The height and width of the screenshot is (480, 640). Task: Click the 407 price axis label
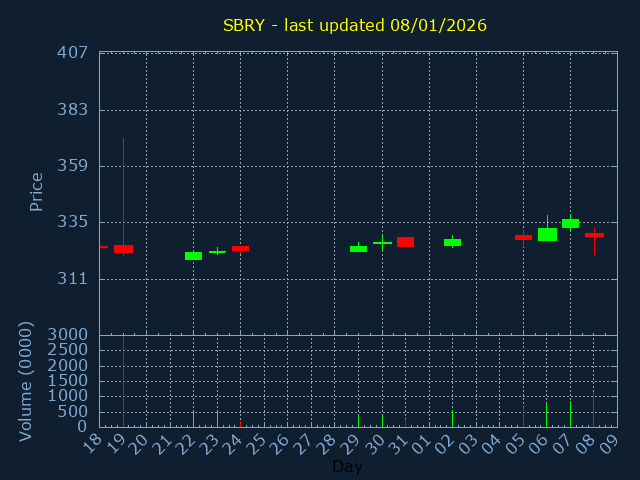click(72, 53)
